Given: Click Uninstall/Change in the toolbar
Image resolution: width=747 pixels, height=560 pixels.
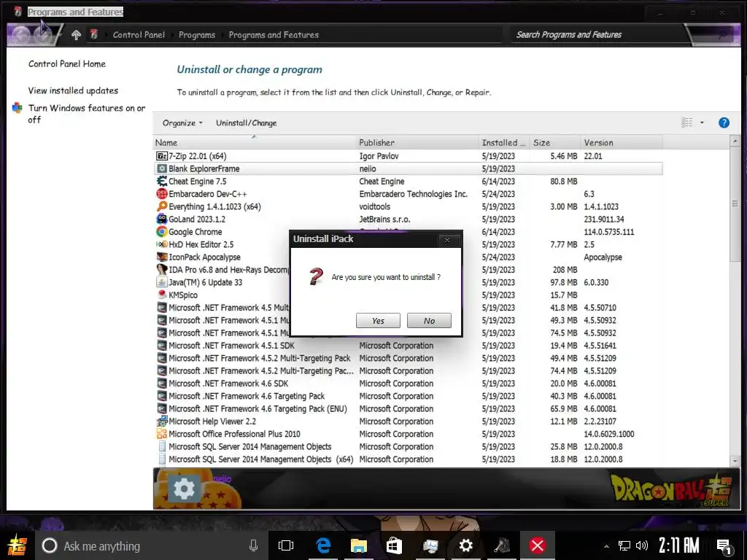Looking at the screenshot, I should [246, 122].
